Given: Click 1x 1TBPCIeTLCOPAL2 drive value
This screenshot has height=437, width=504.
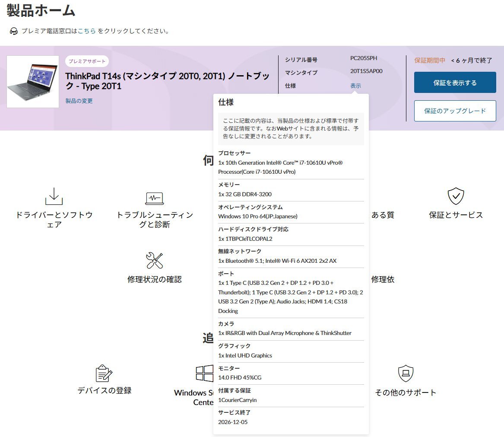Looking at the screenshot, I should point(245,239).
